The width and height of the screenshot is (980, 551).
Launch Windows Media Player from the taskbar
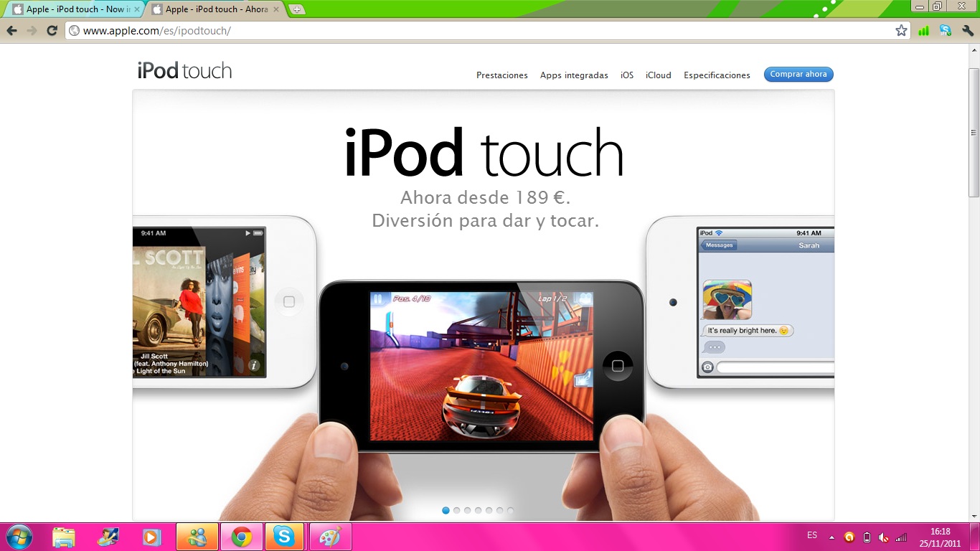[151, 537]
